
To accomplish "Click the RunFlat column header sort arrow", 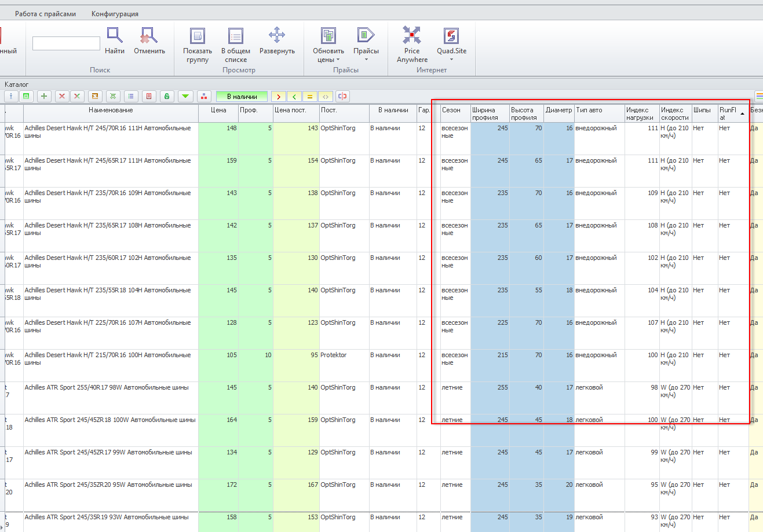I will point(743,114).
